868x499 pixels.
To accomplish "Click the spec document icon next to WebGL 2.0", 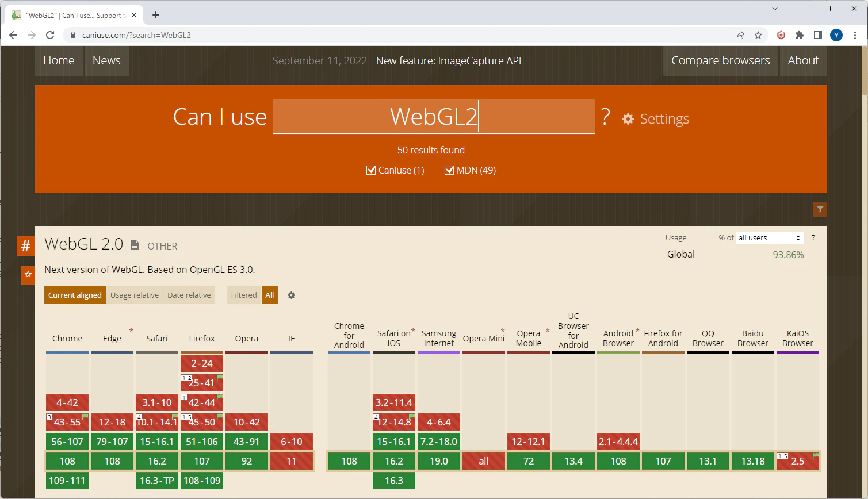I will pyautogui.click(x=135, y=245).
